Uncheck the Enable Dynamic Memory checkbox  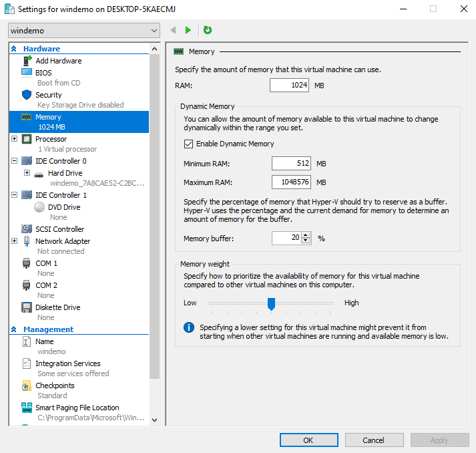point(189,144)
